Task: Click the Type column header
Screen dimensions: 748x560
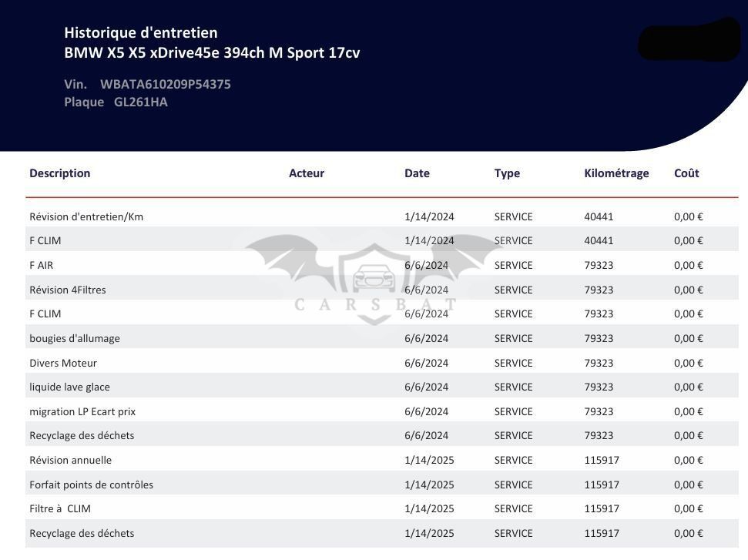Action: tap(507, 173)
